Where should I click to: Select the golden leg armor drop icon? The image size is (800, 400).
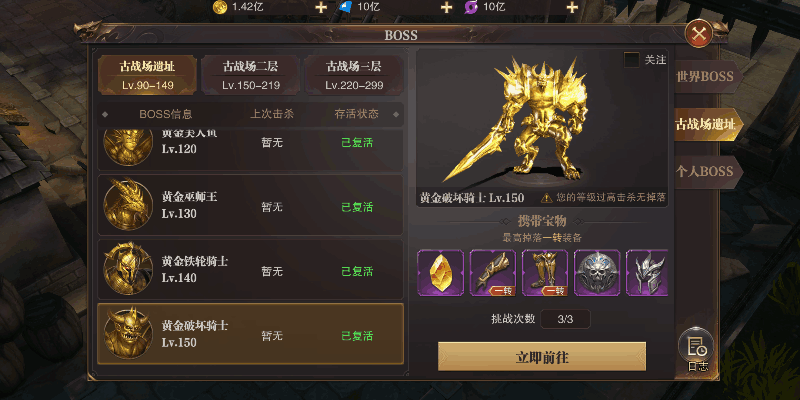(x=545, y=272)
